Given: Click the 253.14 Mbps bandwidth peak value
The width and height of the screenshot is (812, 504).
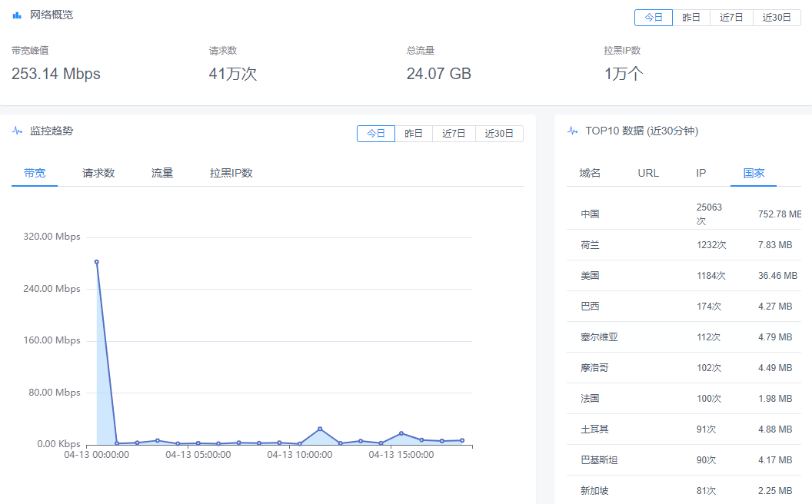Looking at the screenshot, I should pyautogui.click(x=56, y=75).
